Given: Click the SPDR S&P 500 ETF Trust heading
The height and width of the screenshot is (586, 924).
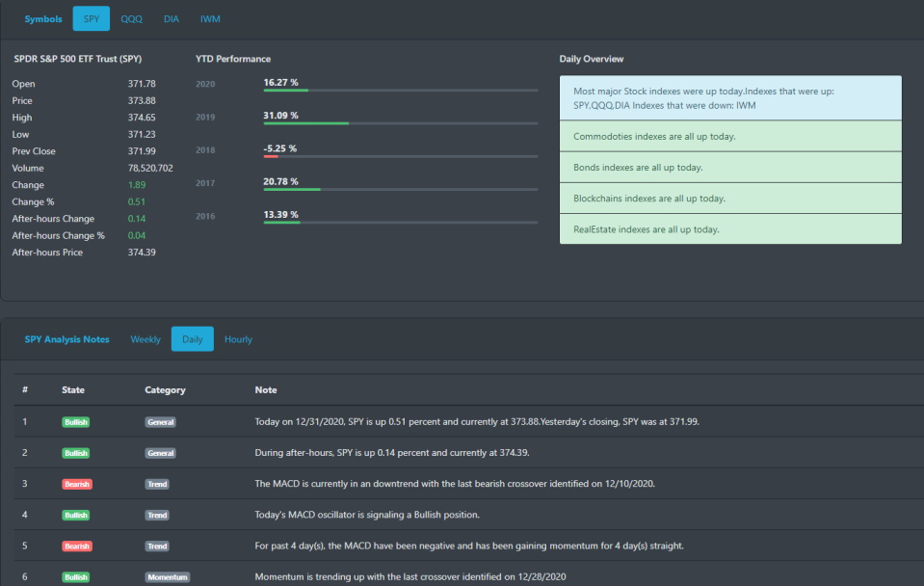Looking at the screenshot, I should [x=78, y=59].
